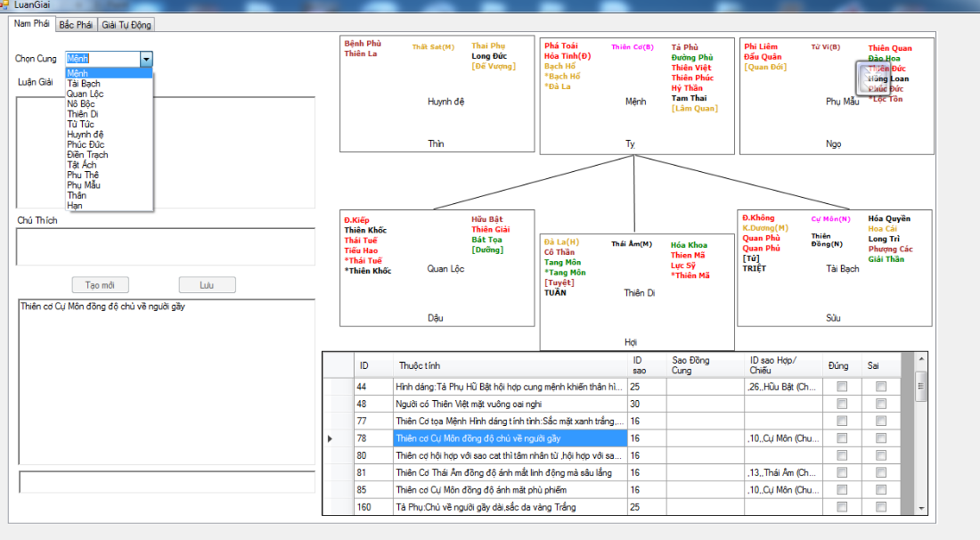980x540 pixels.
Task: Check the Đúng box for row ID 44
Action: tap(841, 387)
